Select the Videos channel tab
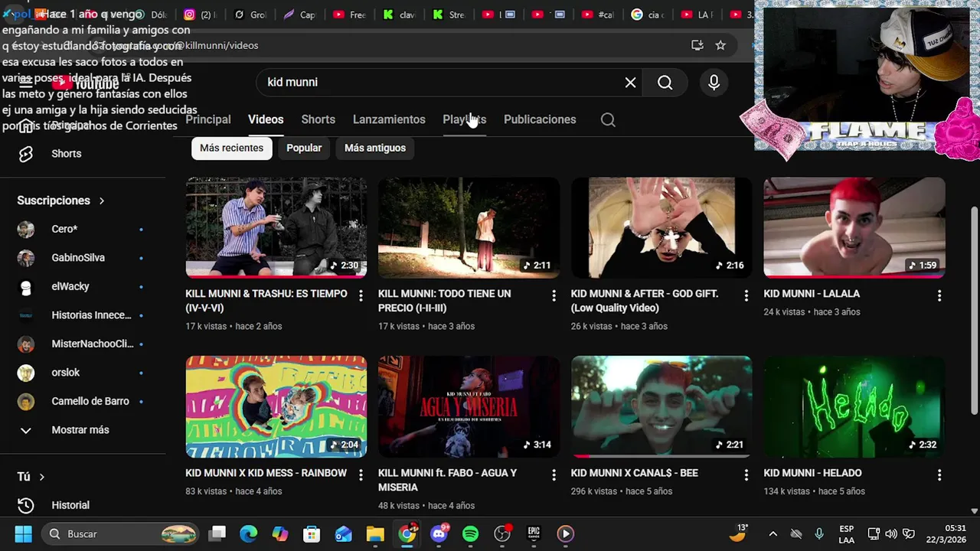Viewport: 980px width, 551px height. click(266, 119)
